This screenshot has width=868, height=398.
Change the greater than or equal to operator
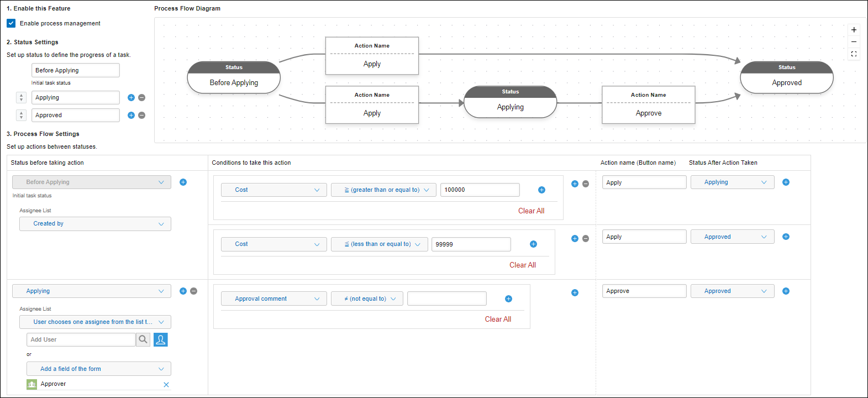[x=383, y=190]
